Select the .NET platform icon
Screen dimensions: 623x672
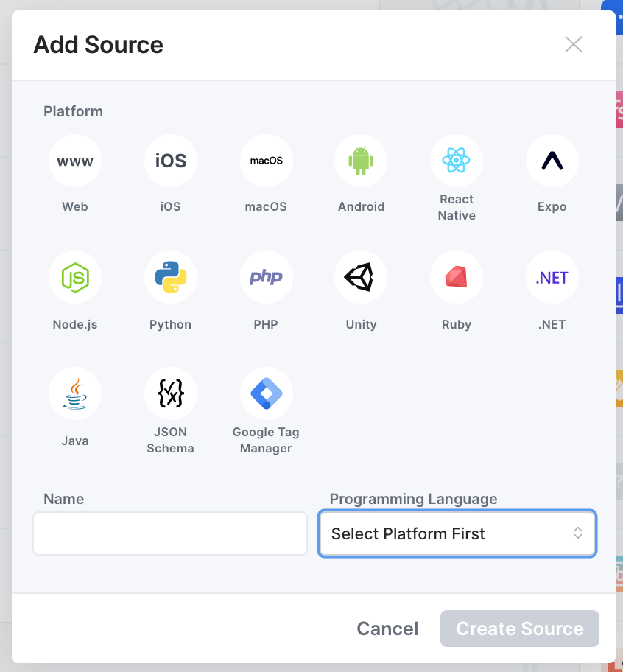click(x=552, y=277)
